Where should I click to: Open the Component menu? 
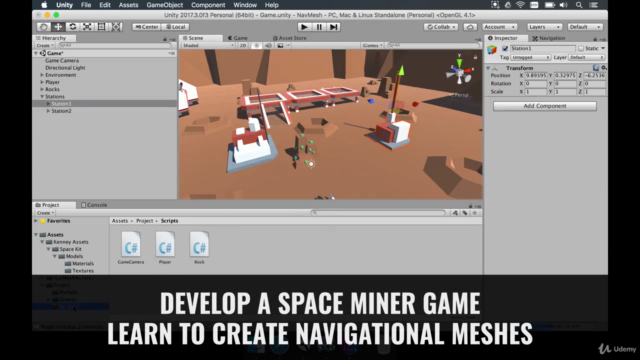208,5
